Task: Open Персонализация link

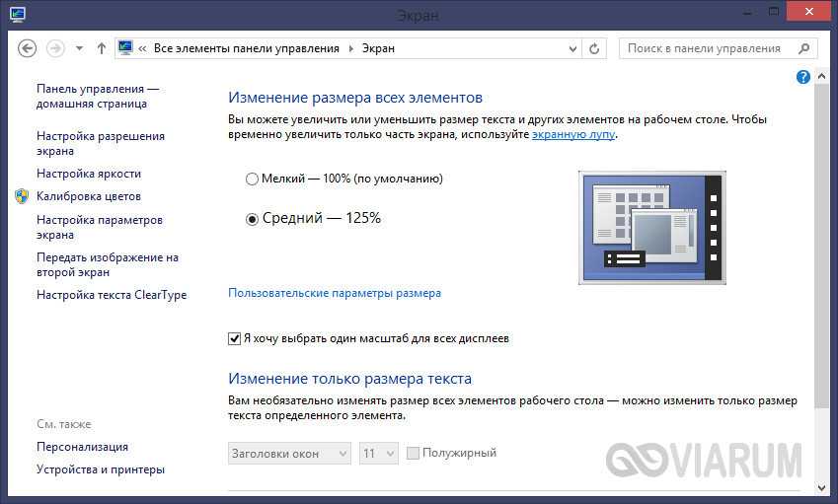Action: (x=82, y=447)
